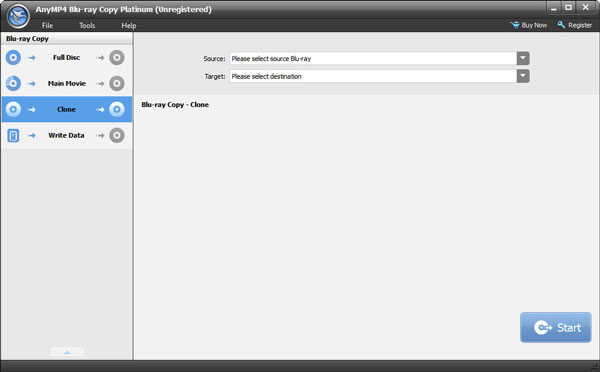
Task: Click the Register key icon
Action: click(561, 25)
